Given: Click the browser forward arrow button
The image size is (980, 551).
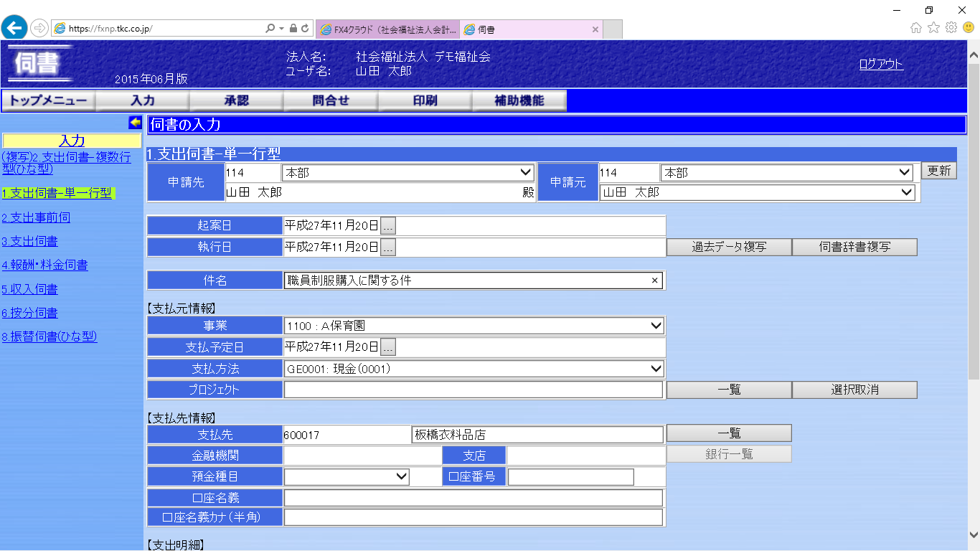Looking at the screenshot, I should click(x=39, y=29).
